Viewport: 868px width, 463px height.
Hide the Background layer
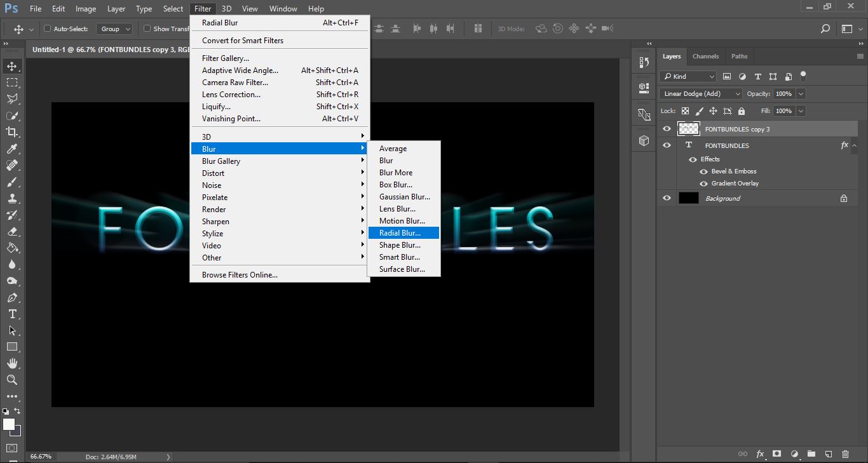point(667,198)
